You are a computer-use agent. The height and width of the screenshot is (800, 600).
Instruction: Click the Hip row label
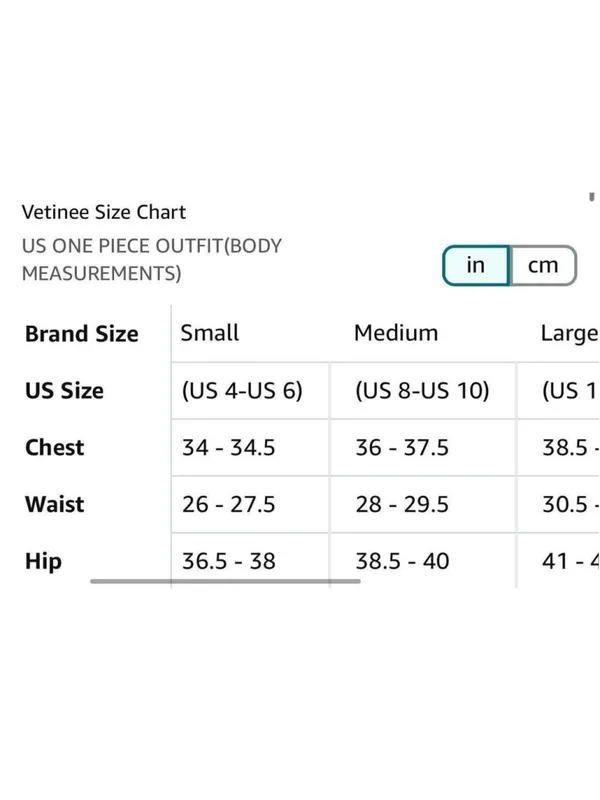pyautogui.click(x=43, y=562)
